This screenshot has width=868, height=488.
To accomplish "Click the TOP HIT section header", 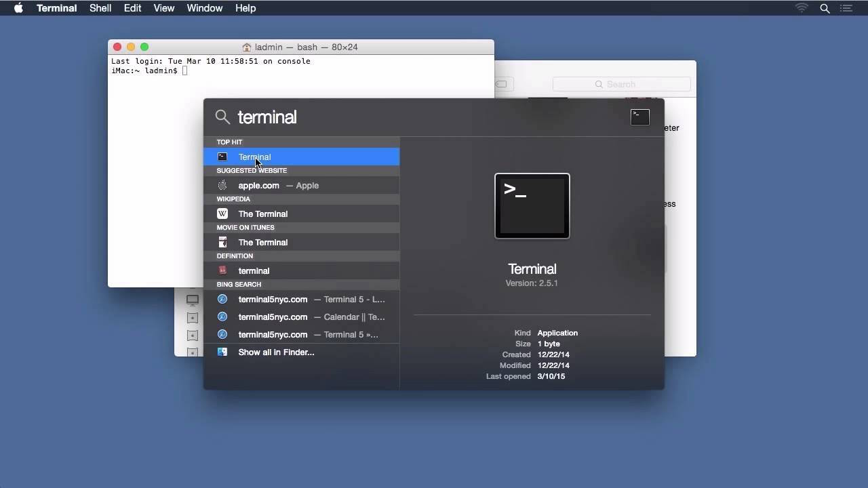I will tap(302, 142).
